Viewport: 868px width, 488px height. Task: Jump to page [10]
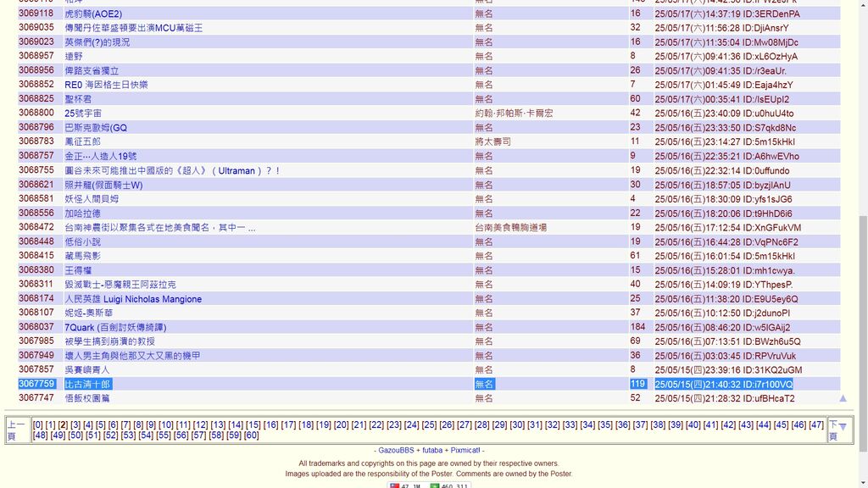point(166,425)
